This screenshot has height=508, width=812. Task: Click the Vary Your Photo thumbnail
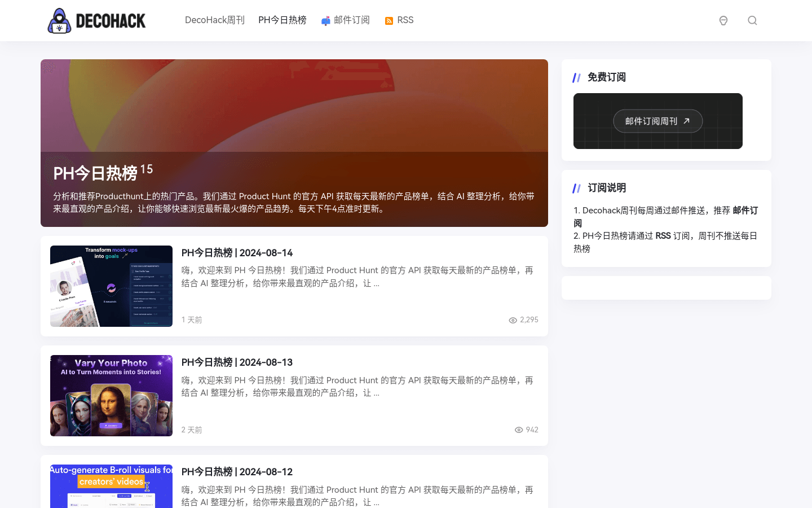click(111, 396)
